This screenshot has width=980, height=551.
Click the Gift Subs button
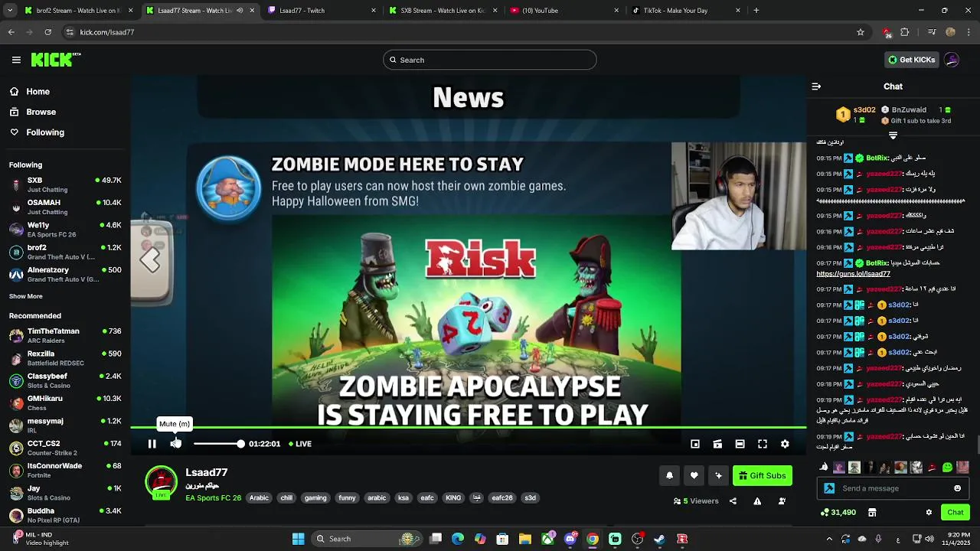click(x=762, y=475)
